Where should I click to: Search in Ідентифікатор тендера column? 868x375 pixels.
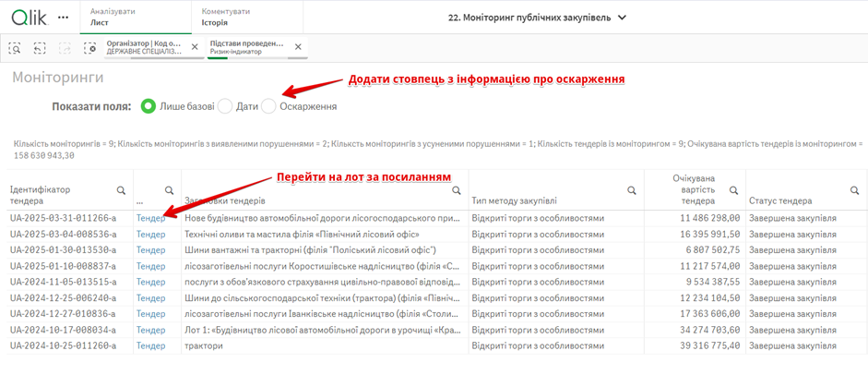121,190
